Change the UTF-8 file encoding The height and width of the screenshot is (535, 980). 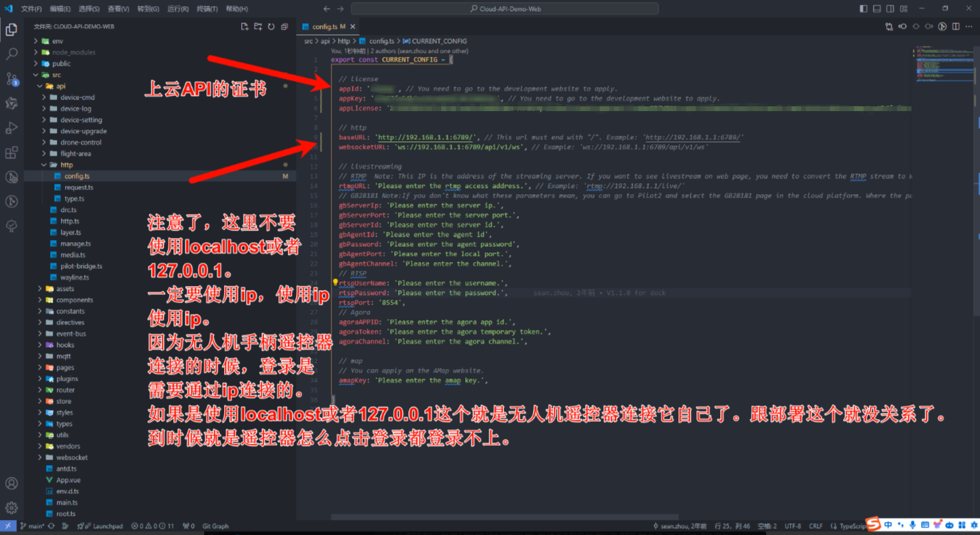tap(792, 526)
